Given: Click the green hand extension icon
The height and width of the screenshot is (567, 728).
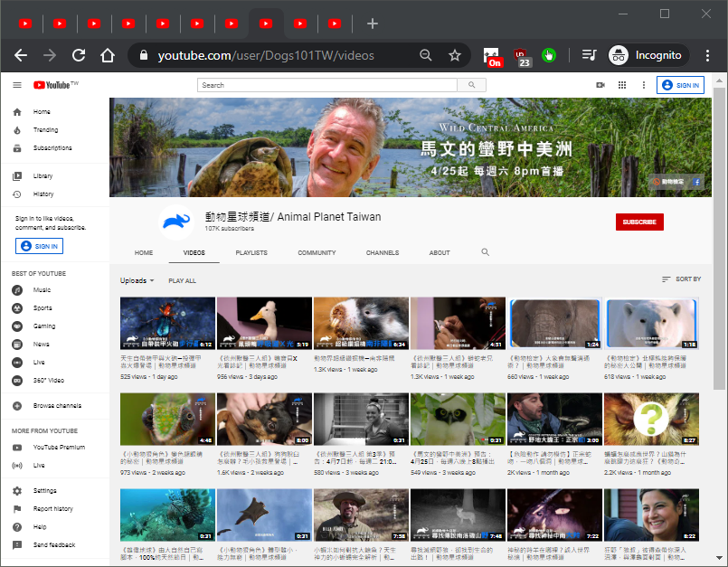Looking at the screenshot, I should coord(549,55).
